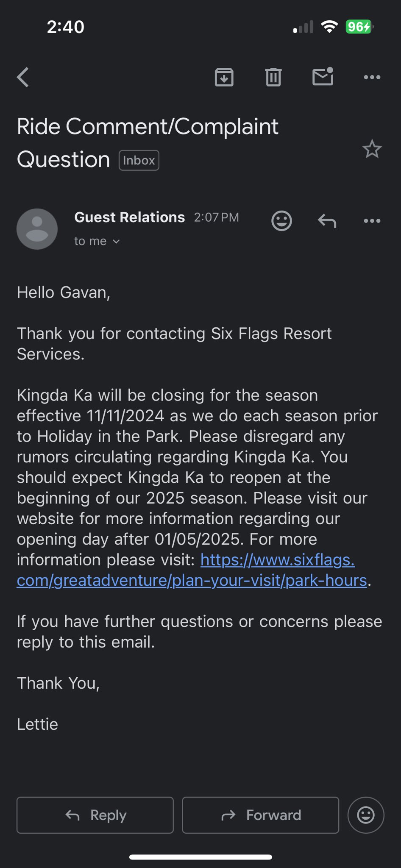
Task: Open the Guest Relations sender avatar
Action: tap(37, 229)
